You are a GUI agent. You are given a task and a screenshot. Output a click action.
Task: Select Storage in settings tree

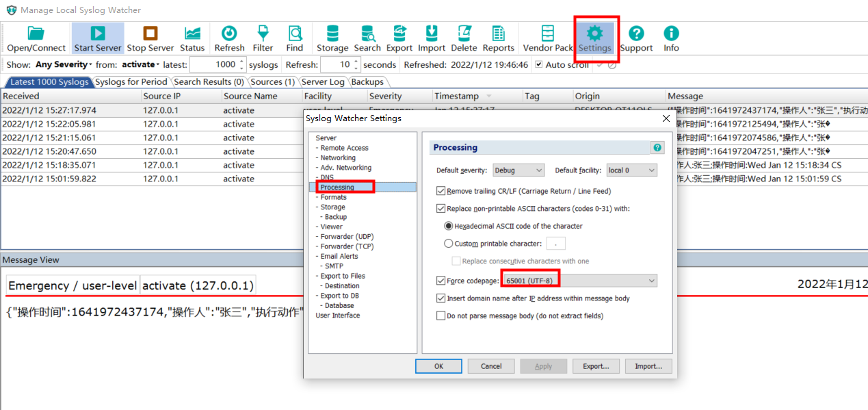(x=332, y=207)
